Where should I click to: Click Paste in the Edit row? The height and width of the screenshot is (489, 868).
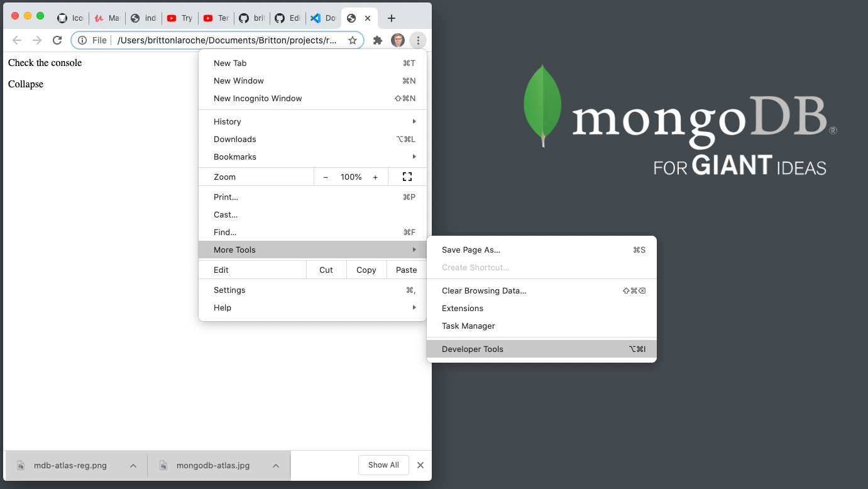coord(407,270)
